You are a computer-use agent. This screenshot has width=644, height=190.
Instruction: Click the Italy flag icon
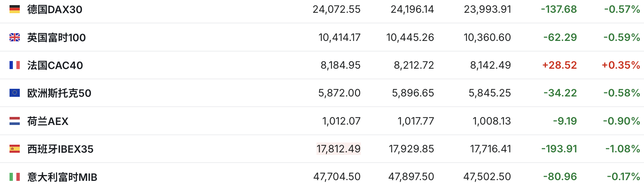click(x=15, y=177)
